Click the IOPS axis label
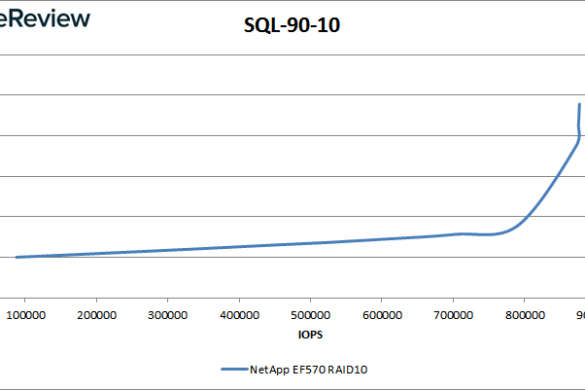The width and height of the screenshot is (585, 390). tap(310, 334)
